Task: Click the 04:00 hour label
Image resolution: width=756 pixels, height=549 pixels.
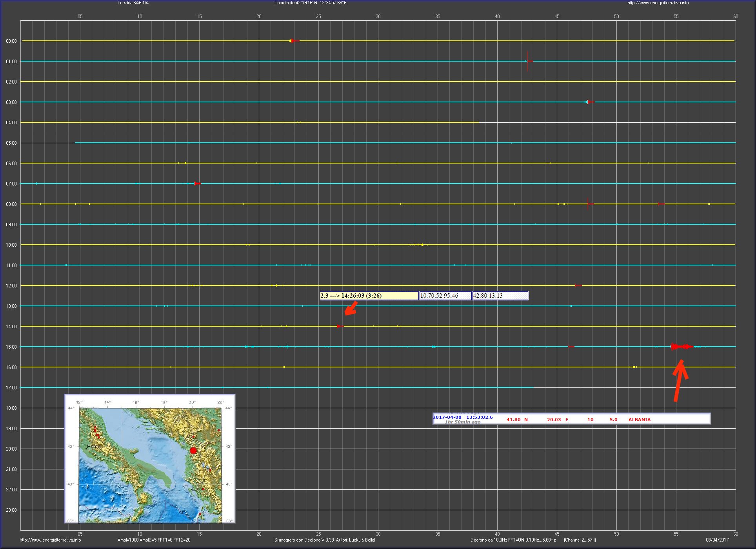Action: [11, 123]
